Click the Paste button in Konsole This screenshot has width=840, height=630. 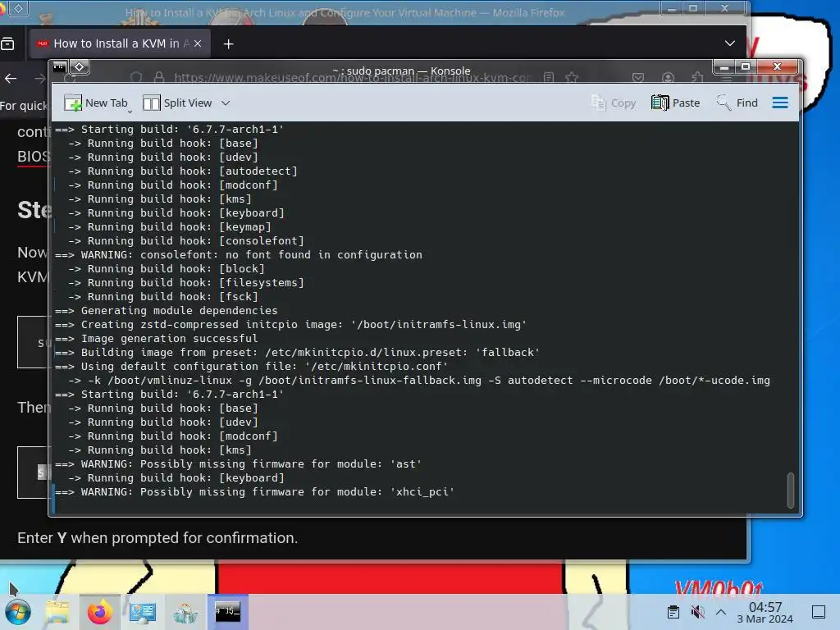pos(675,103)
